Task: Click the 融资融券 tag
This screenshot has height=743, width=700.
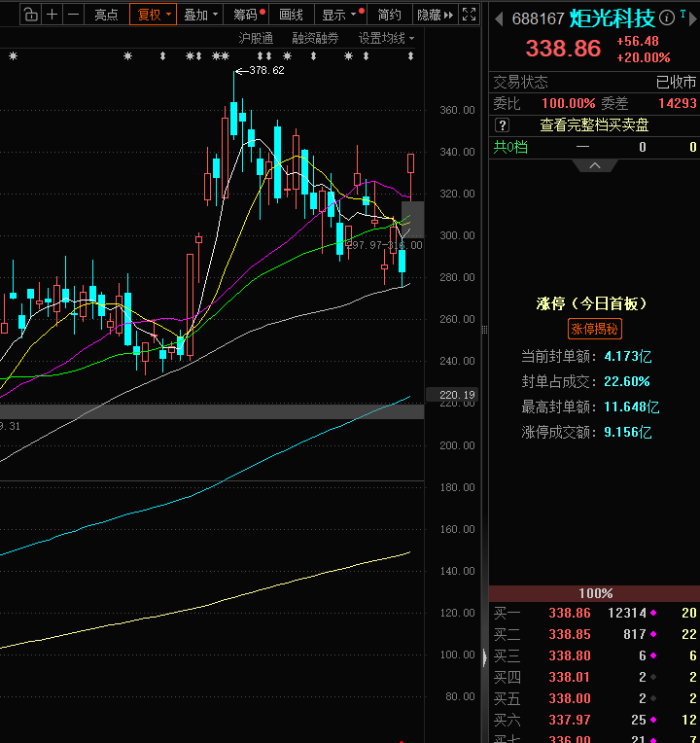Action: click(x=315, y=38)
